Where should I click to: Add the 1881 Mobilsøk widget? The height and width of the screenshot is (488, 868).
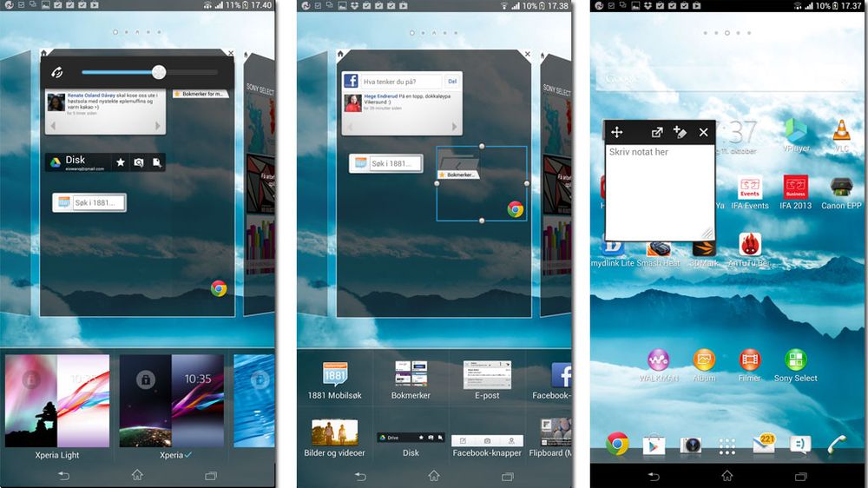pyautogui.click(x=335, y=380)
